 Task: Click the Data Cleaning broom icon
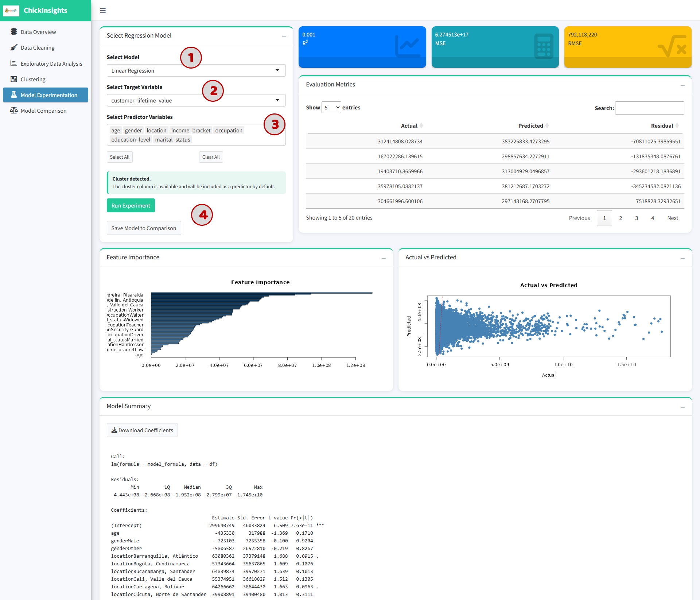coord(14,47)
